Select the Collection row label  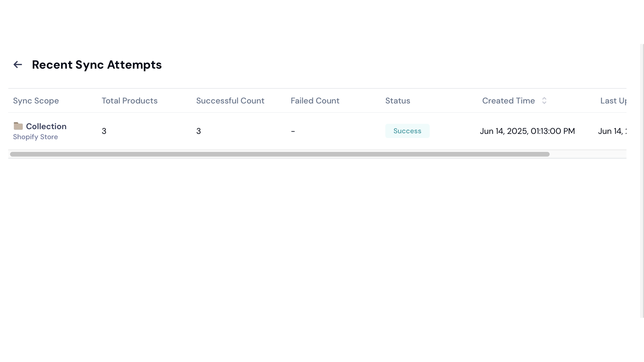pyautogui.click(x=46, y=126)
